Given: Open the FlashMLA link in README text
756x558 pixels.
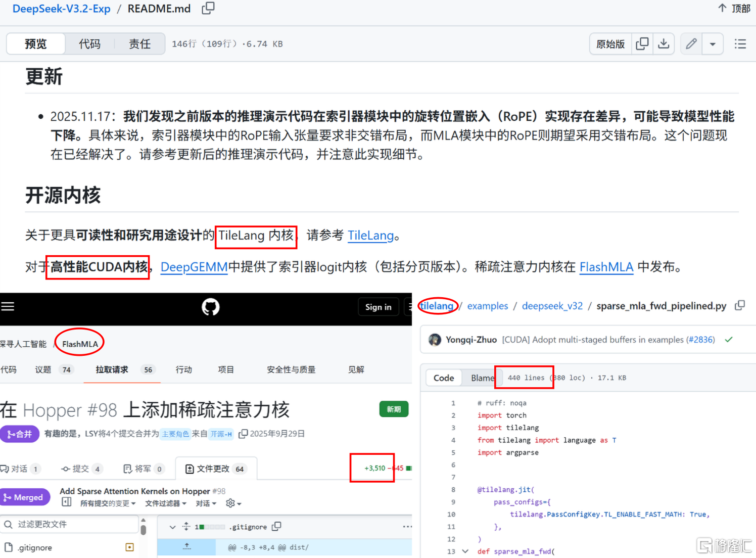Looking at the screenshot, I should click(x=606, y=267).
